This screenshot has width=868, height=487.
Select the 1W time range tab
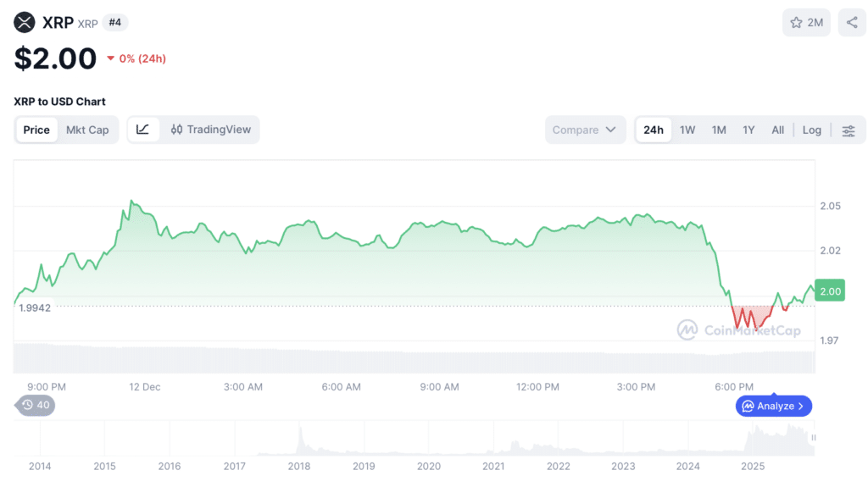687,130
